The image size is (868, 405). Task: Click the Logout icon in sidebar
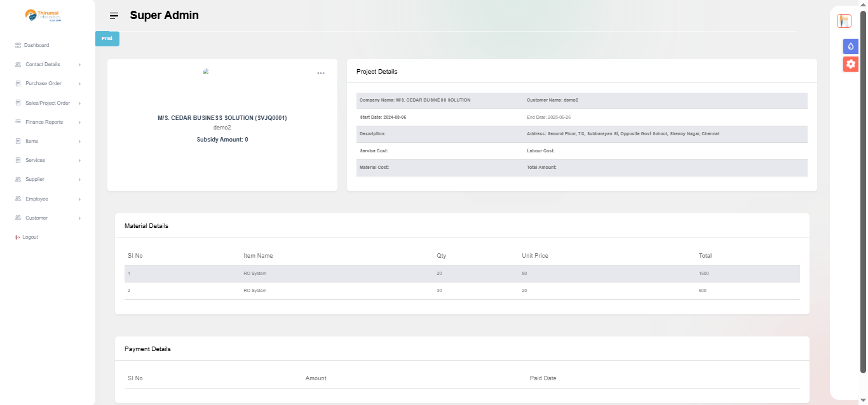point(18,237)
